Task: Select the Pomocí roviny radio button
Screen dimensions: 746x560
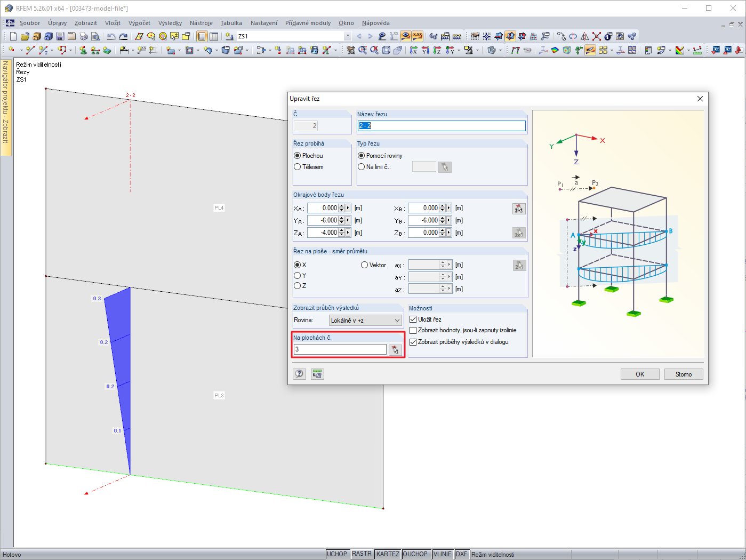Action: [361, 156]
